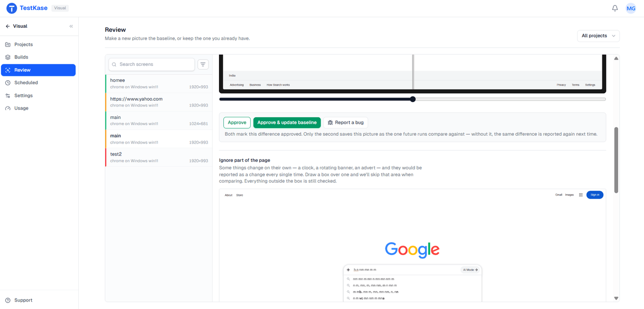
Task: Select the https://www.yahoo.com screen row
Action: [x=159, y=102]
